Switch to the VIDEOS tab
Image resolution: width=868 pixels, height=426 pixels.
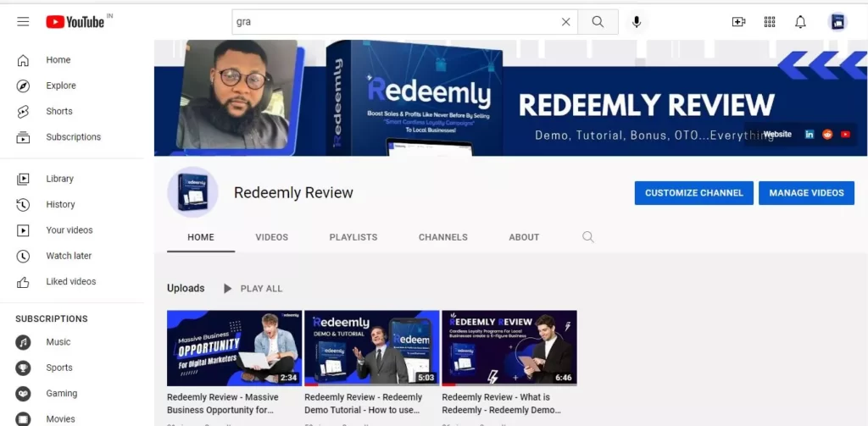[272, 237]
